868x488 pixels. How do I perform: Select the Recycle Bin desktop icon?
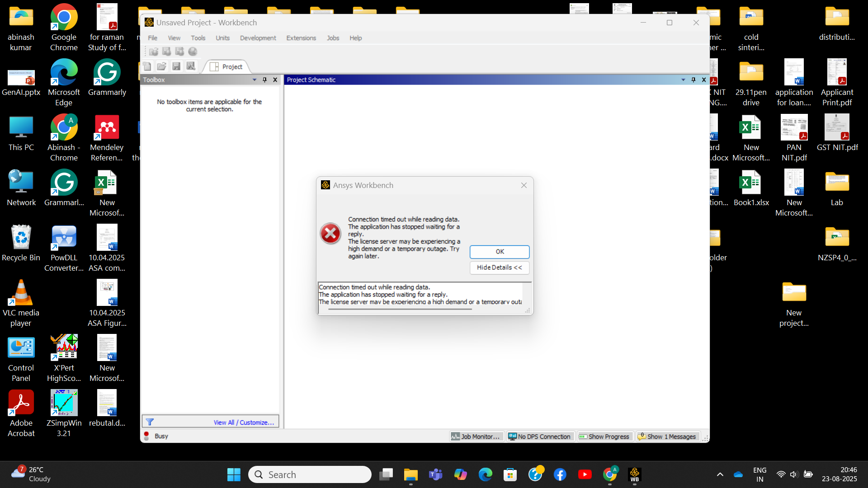(x=21, y=243)
